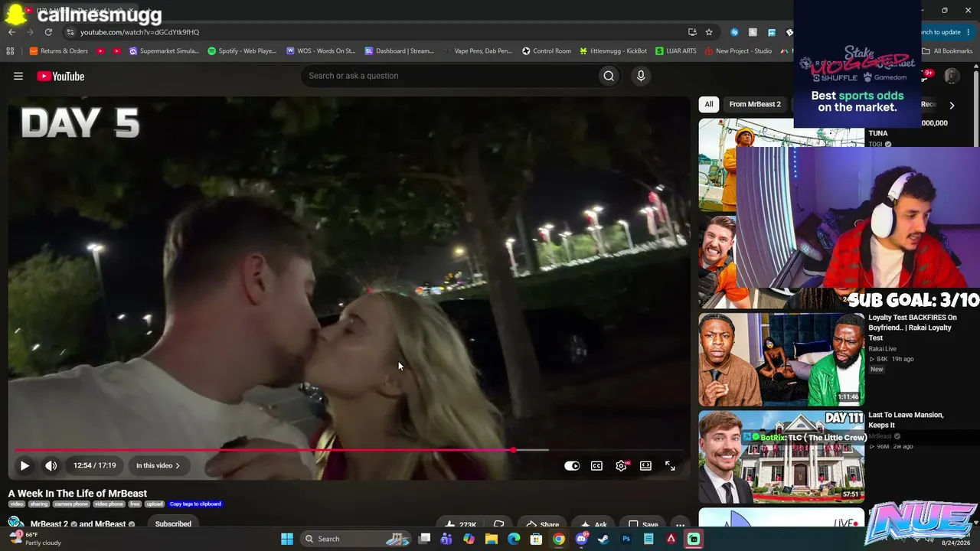
Task: Open "Last To Leave Mansion, Keeps It" title
Action: (x=906, y=420)
